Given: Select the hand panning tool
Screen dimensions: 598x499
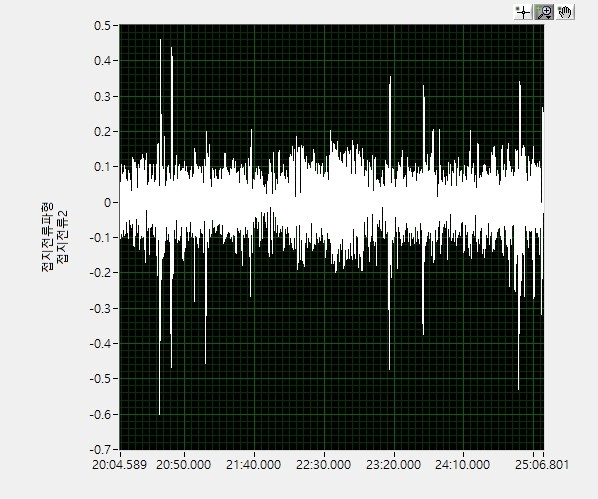Looking at the screenshot, I should coord(565,13).
